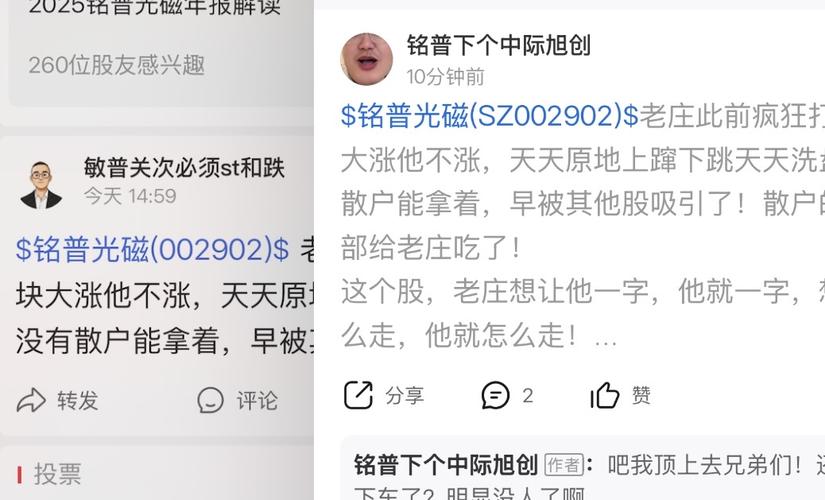Open username 敏普关次必须st和跌
This screenshot has width=825, height=500.
pyautogui.click(x=184, y=168)
